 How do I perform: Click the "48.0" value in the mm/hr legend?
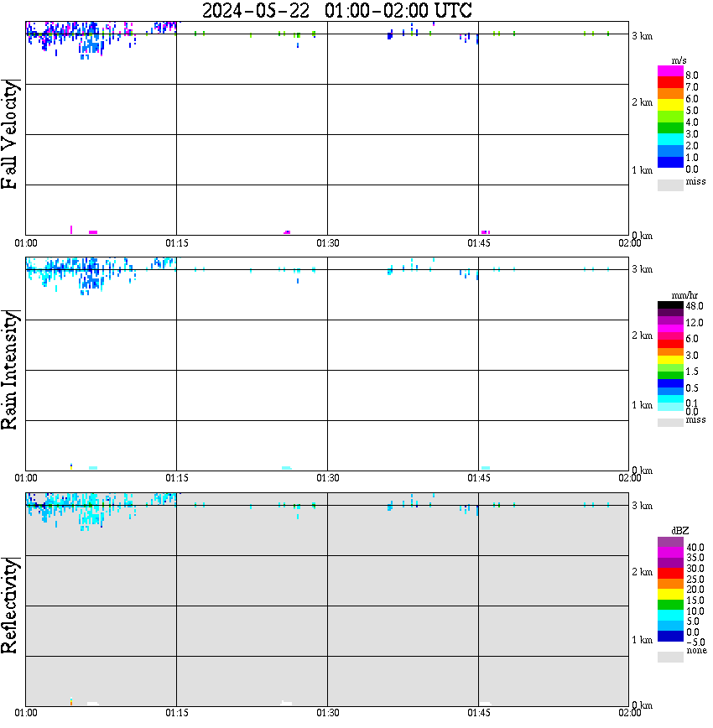pos(695,306)
